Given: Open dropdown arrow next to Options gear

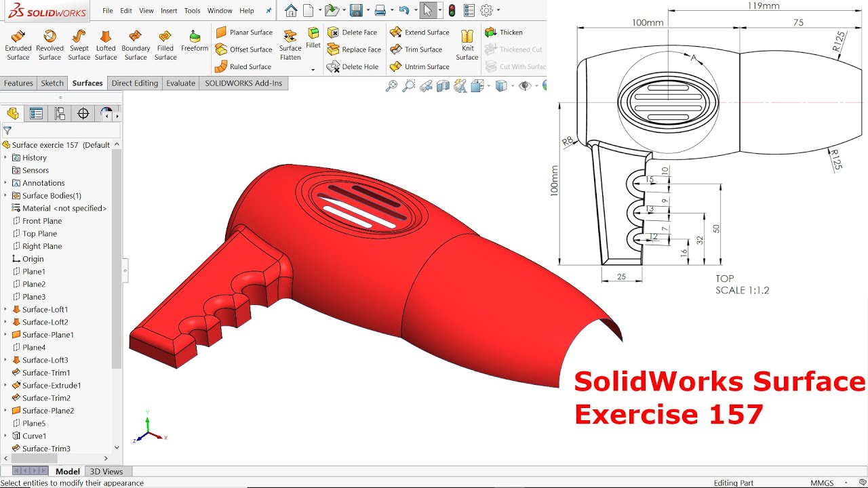Looking at the screenshot, I should [x=498, y=10].
